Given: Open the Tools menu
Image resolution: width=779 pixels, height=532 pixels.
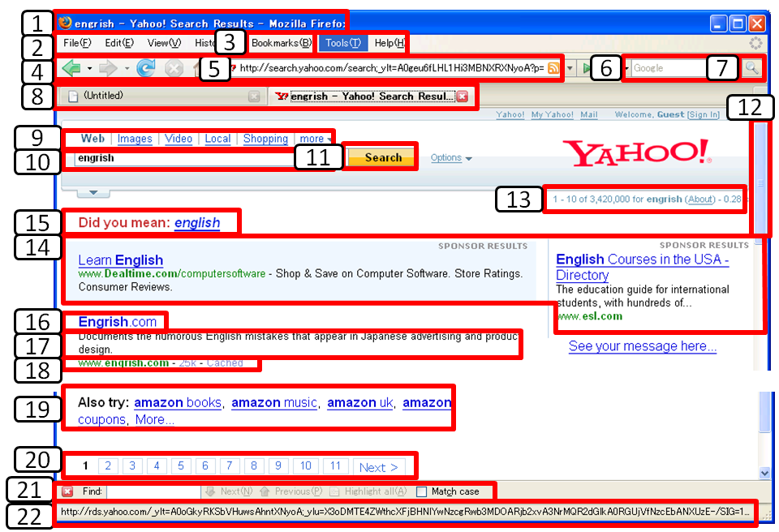Looking at the screenshot, I should 342,42.
